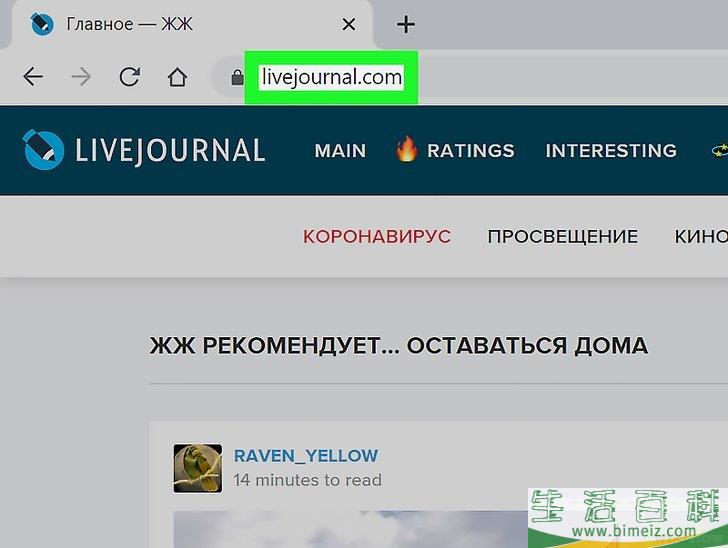728x548 pixels.
Task: Switch to the КИНО category
Action: click(700, 237)
